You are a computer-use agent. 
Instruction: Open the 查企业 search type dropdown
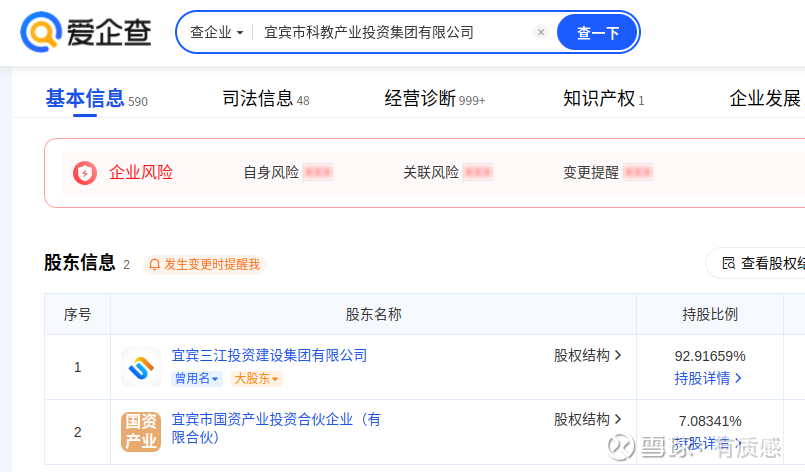(x=217, y=32)
